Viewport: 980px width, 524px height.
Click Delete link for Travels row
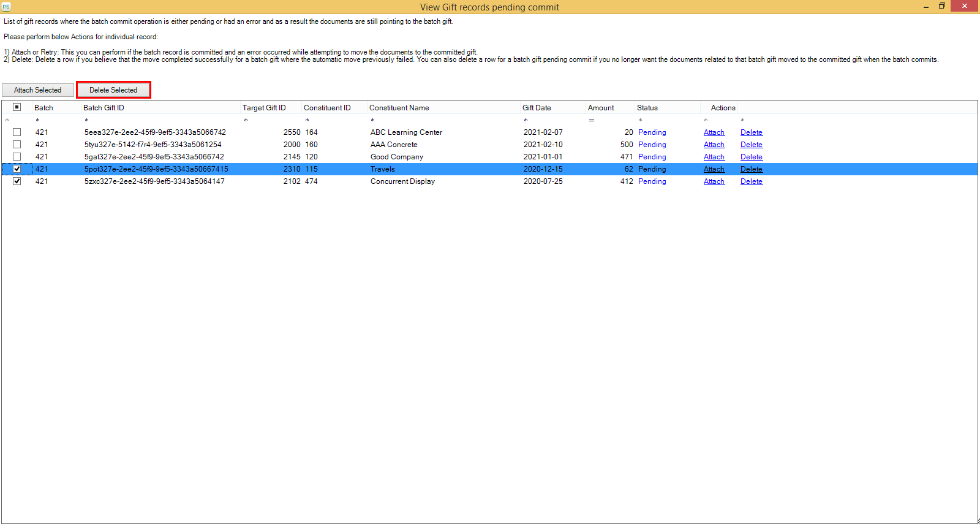tap(751, 169)
